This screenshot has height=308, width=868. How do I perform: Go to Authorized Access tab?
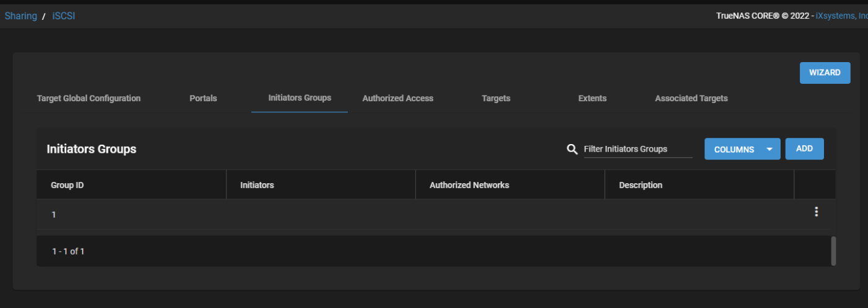click(x=398, y=98)
